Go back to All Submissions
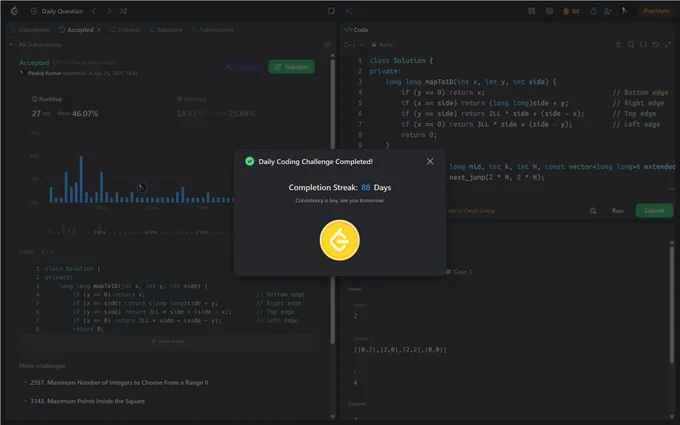The width and height of the screenshot is (680, 425). coord(35,45)
